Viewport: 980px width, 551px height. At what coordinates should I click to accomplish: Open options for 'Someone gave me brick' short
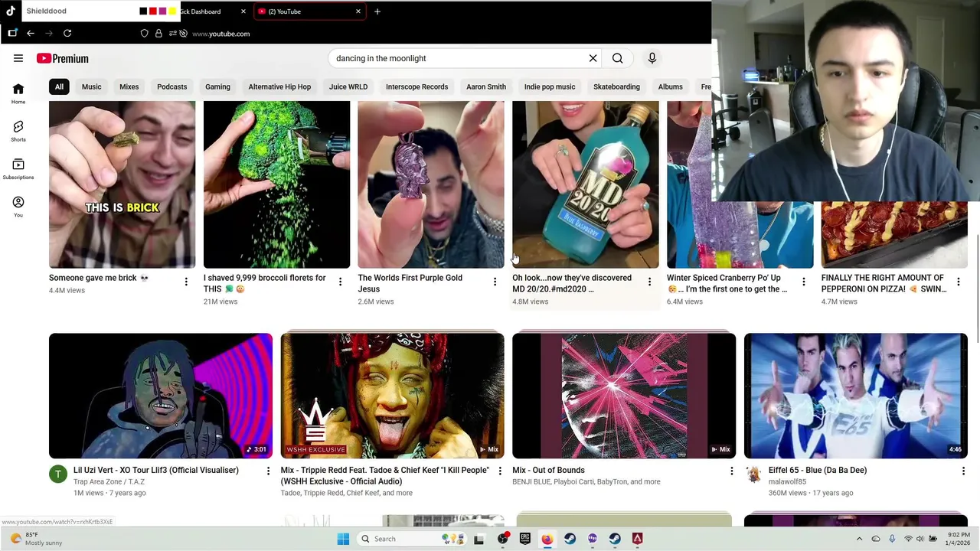click(x=186, y=282)
